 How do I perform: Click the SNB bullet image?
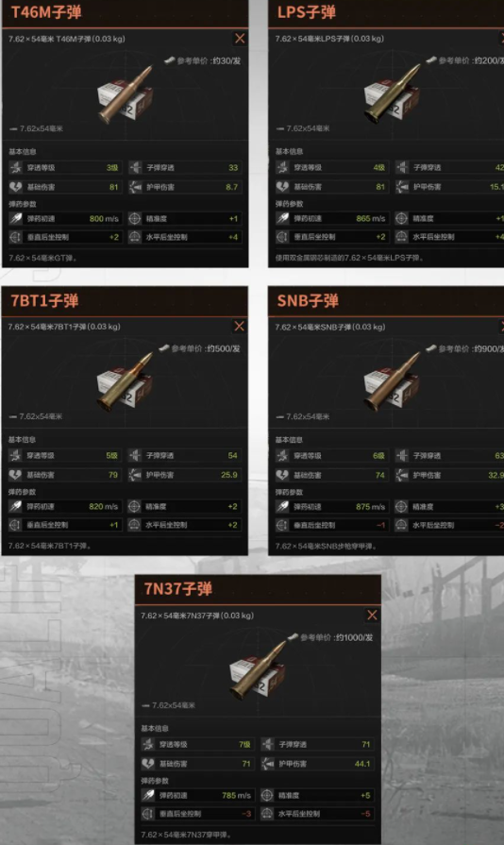[x=393, y=382]
